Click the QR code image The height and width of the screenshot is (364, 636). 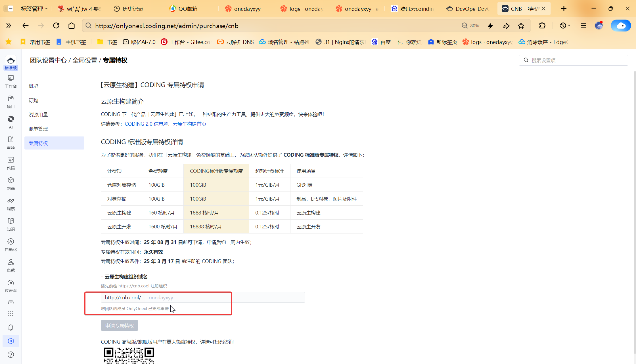[129, 355]
